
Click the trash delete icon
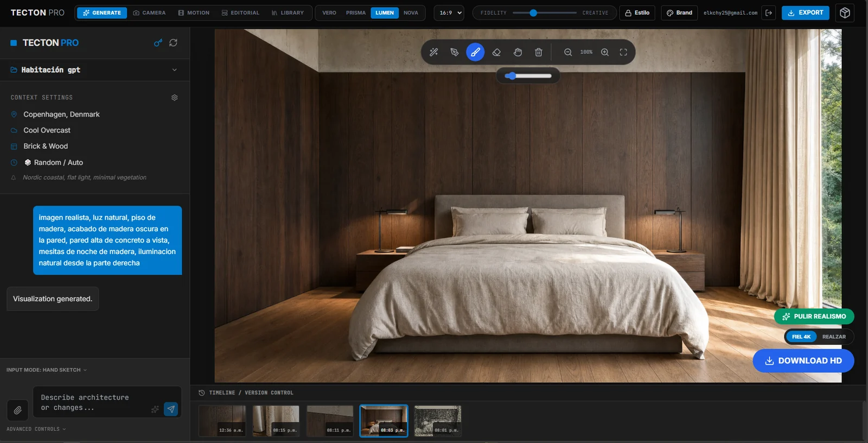[539, 52]
